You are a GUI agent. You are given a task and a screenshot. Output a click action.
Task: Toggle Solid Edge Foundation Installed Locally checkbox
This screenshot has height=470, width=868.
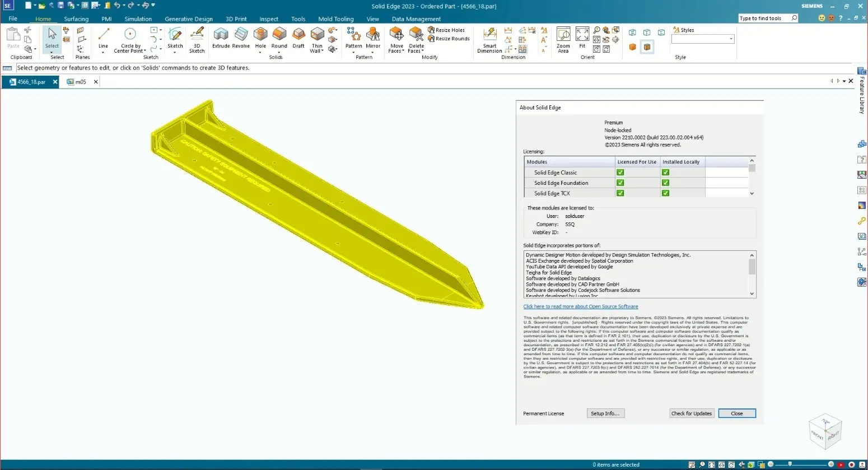[x=665, y=183]
